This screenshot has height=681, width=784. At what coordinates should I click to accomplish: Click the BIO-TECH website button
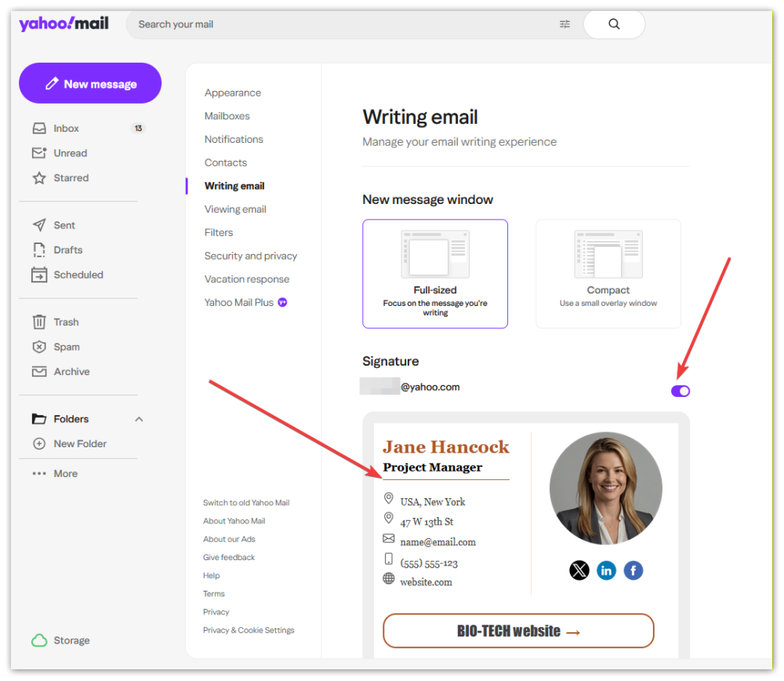click(x=518, y=631)
